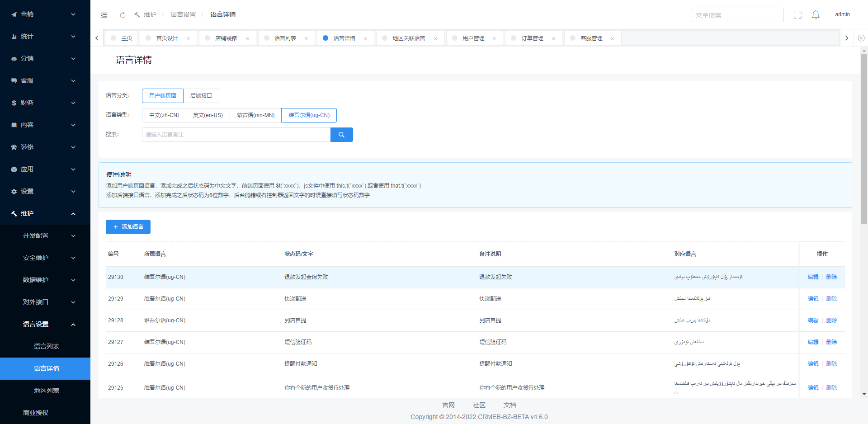The height and width of the screenshot is (424, 868).
Task: Click the 分销 icon in the sidebar
Action: 14,59
